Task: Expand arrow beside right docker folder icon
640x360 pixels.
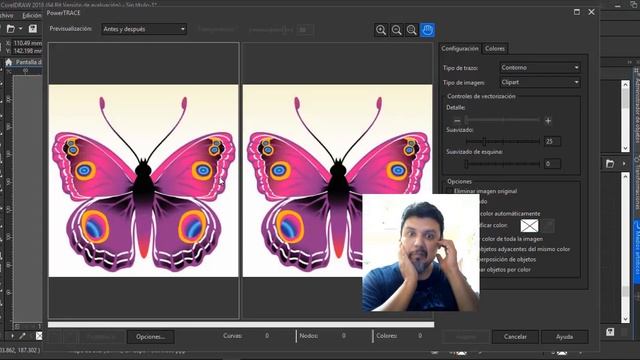Action: point(624,164)
